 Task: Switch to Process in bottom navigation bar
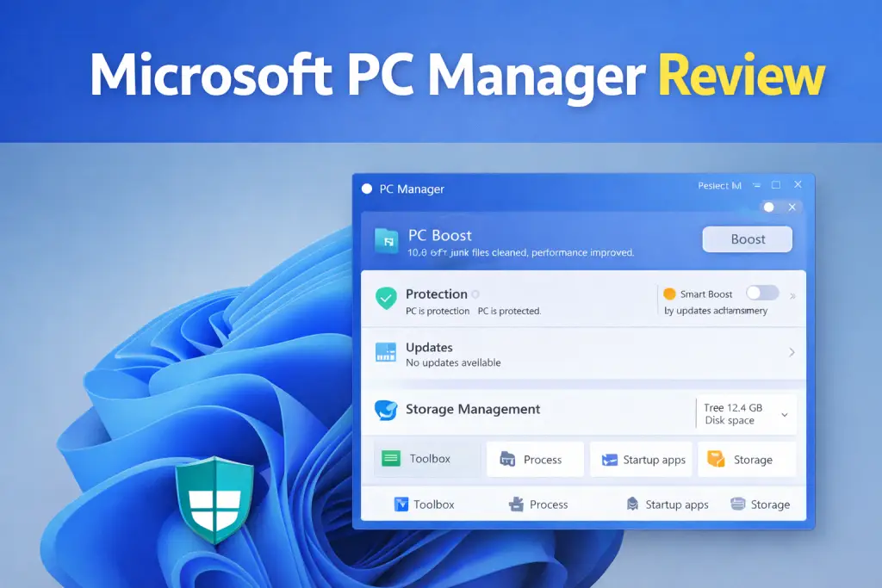[538, 504]
